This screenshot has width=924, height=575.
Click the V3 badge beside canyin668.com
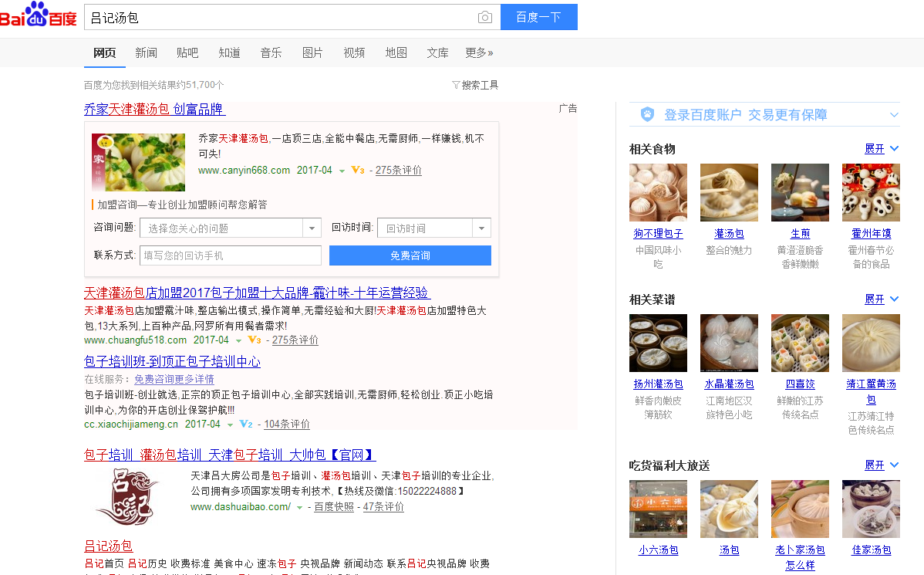(x=358, y=170)
